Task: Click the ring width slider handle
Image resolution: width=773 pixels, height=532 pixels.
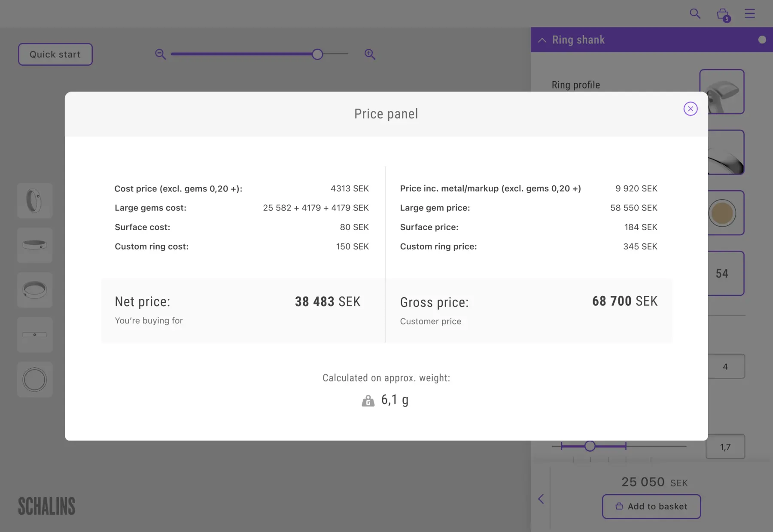Action: pyautogui.click(x=590, y=446)
